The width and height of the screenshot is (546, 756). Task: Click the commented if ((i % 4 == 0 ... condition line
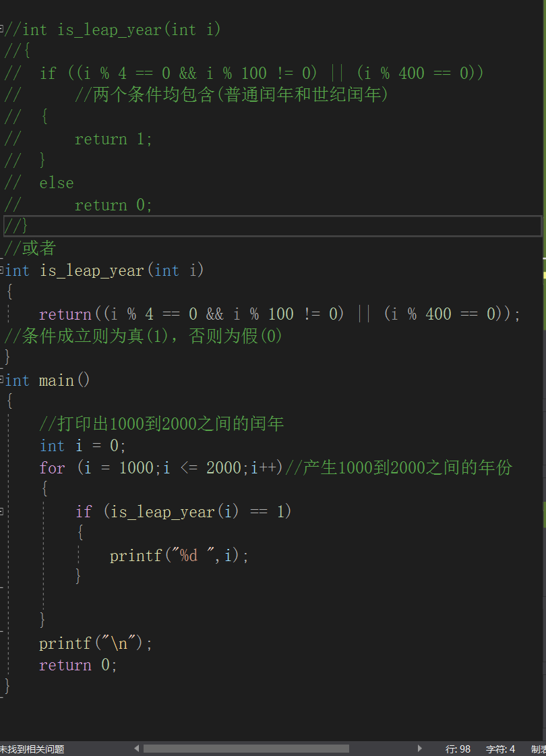[x=244, y=74]
